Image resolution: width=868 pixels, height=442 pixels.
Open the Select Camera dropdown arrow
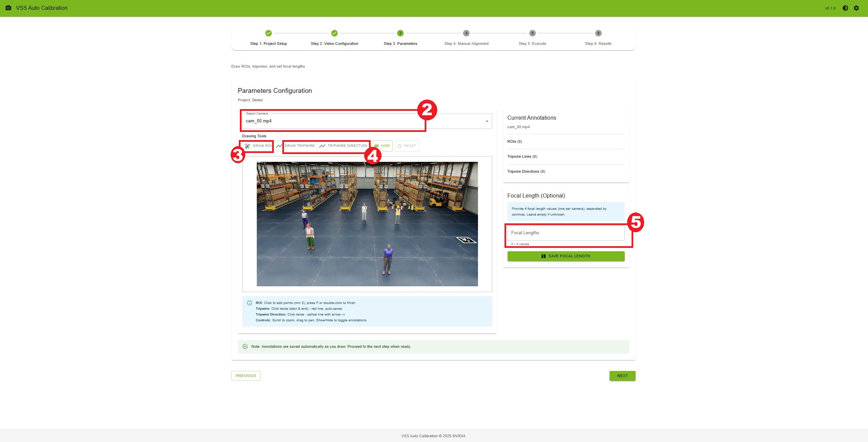point(487,121)
